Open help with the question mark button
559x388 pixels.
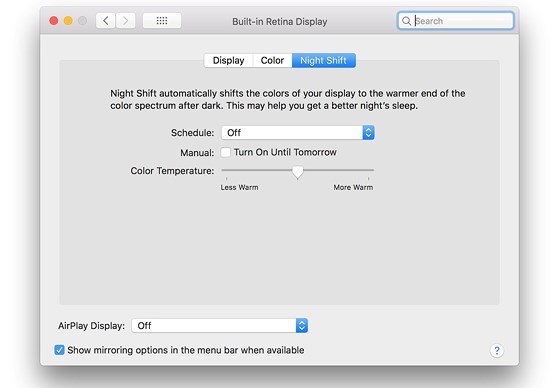click(x=497, y=351)
